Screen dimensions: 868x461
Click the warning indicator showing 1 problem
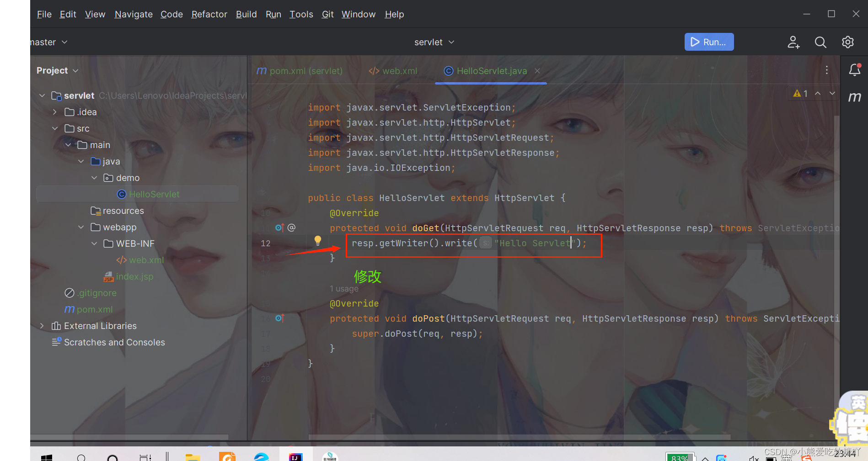[x=800, y=93]
